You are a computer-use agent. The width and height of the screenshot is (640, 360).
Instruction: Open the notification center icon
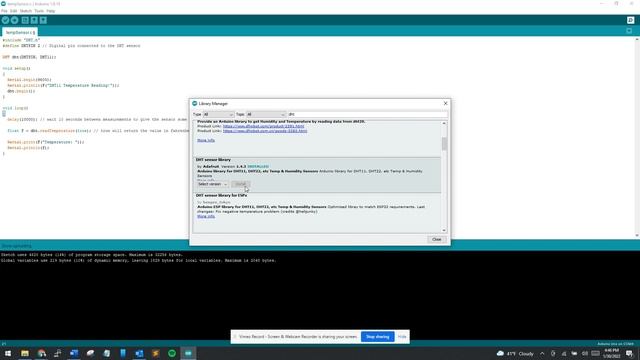pos(629,353)
